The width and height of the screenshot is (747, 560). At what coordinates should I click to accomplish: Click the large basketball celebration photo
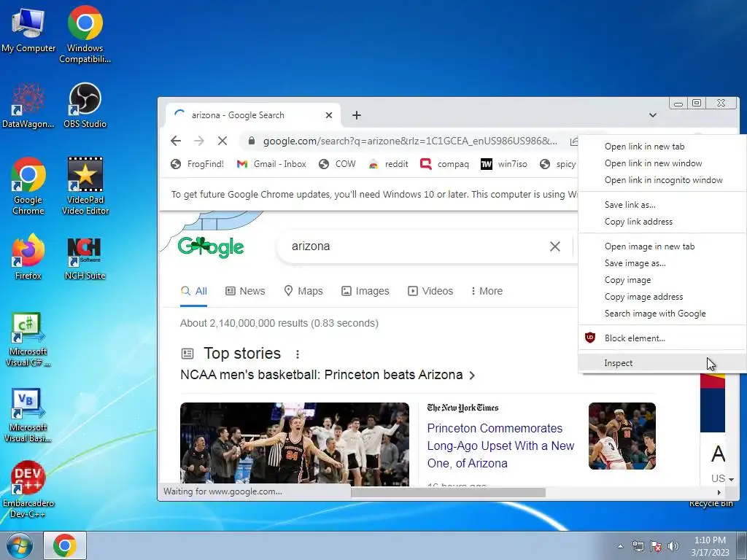point(295,444)
